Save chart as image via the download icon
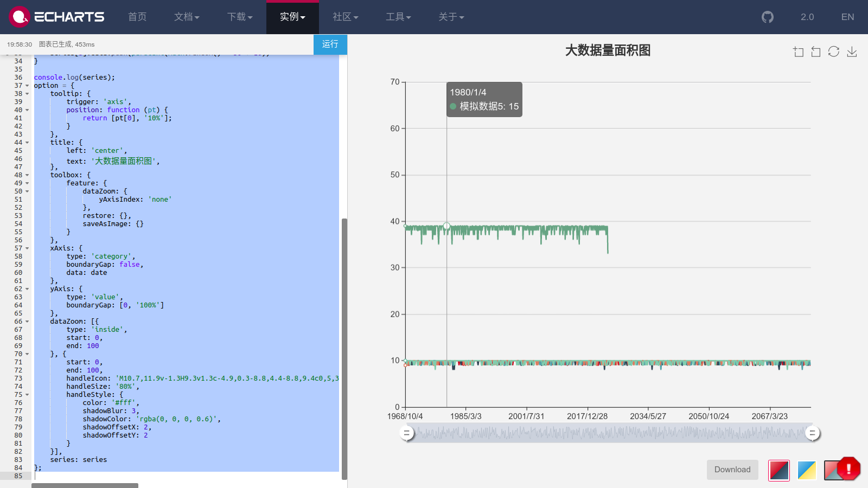 pos(852,52)
